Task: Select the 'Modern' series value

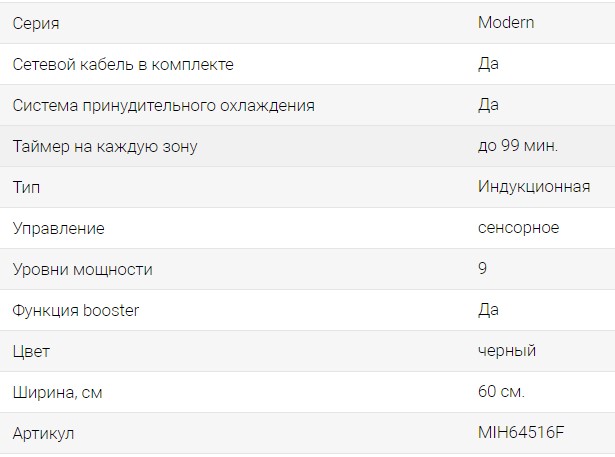Action: tap(506, 23)
